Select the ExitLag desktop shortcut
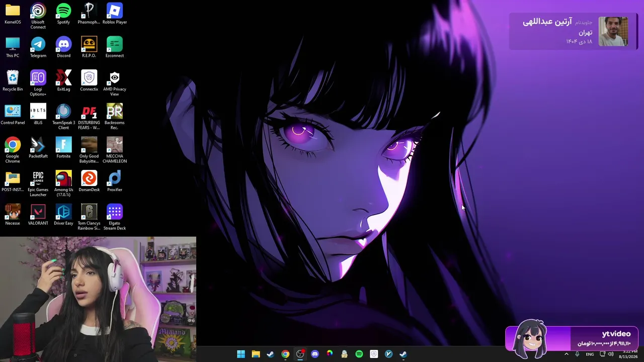The height and width of the screenshot is (362, 644). coord(63,81)
